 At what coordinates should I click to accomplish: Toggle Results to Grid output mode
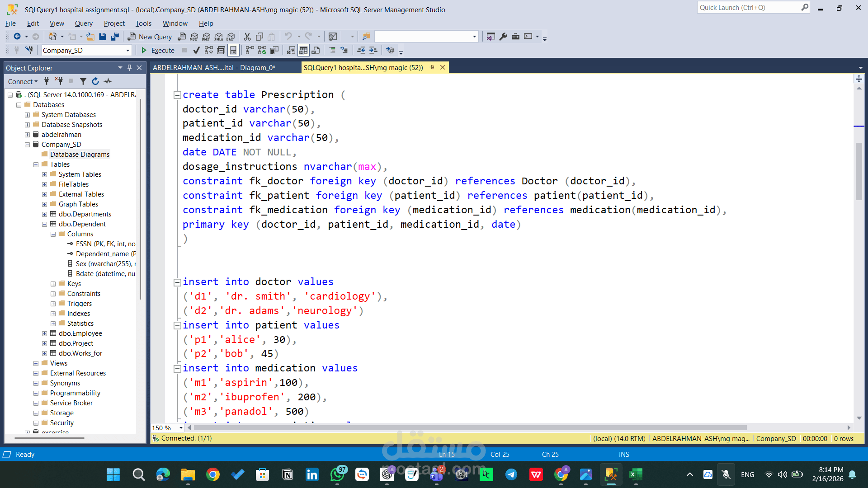303,50
